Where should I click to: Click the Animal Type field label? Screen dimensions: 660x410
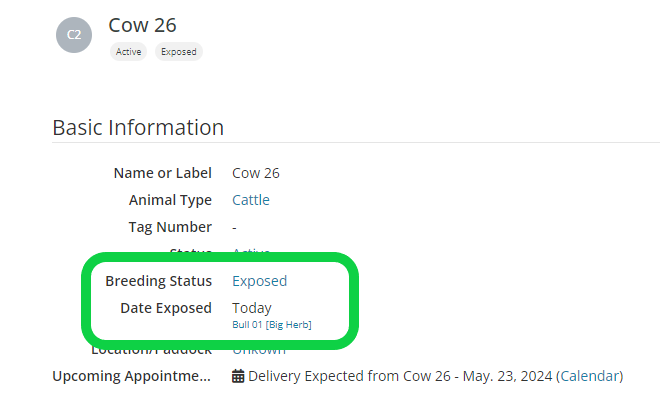tap(170, 200)
